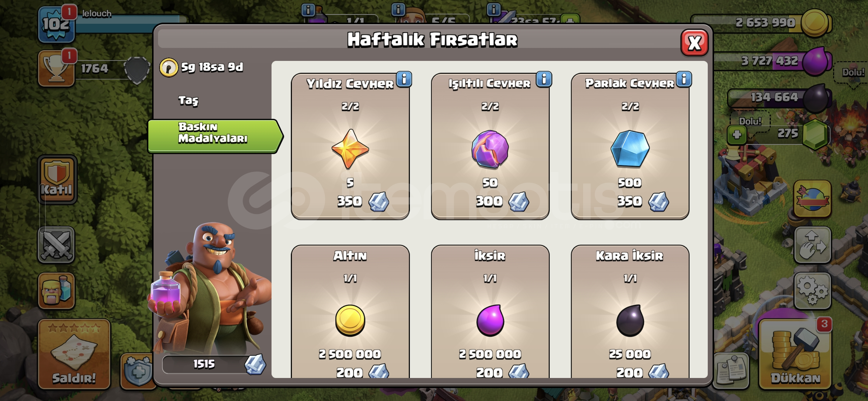Image resolution: width=868 pixels, height=401 pixels.
Task: Open the barbarian army training icon
Action: [x=56, y=291]
